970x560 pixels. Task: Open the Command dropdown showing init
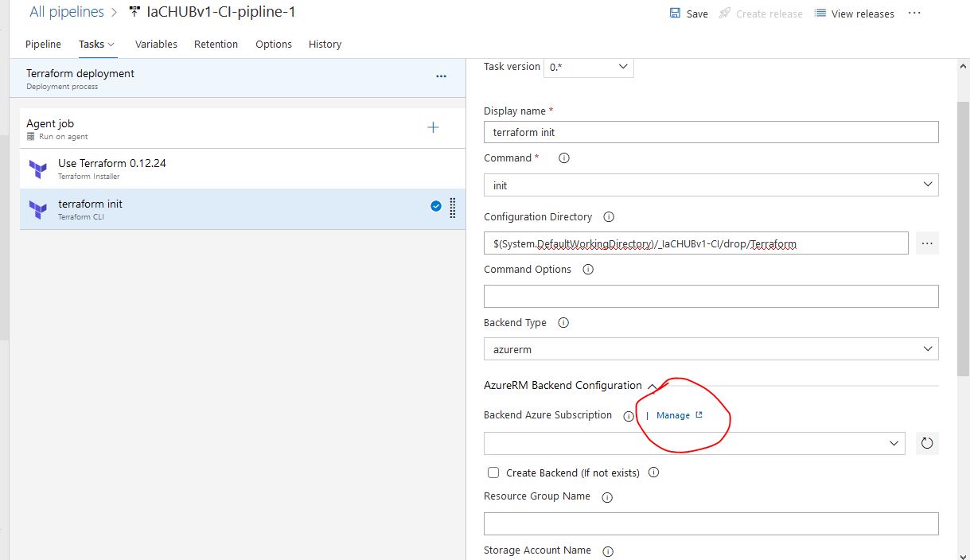[x=711, y=185]
